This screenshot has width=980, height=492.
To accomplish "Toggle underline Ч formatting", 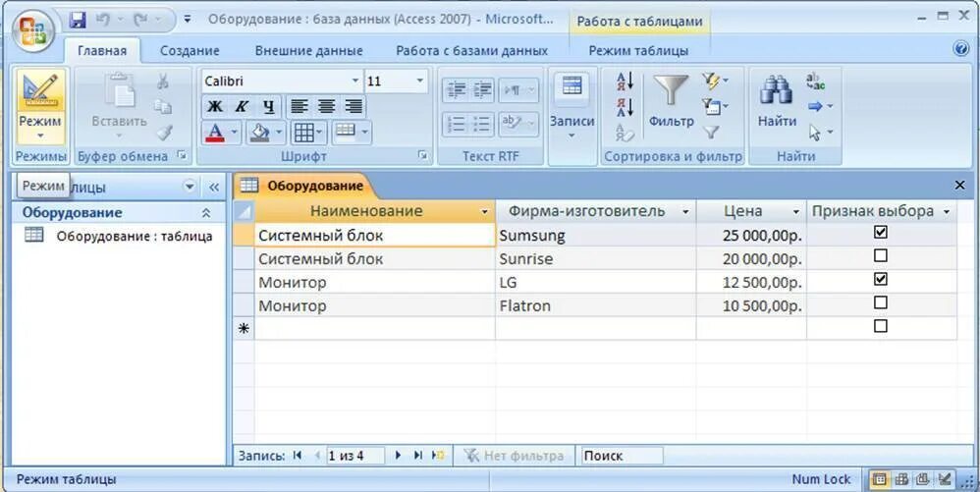I will [x=268, y=106].
